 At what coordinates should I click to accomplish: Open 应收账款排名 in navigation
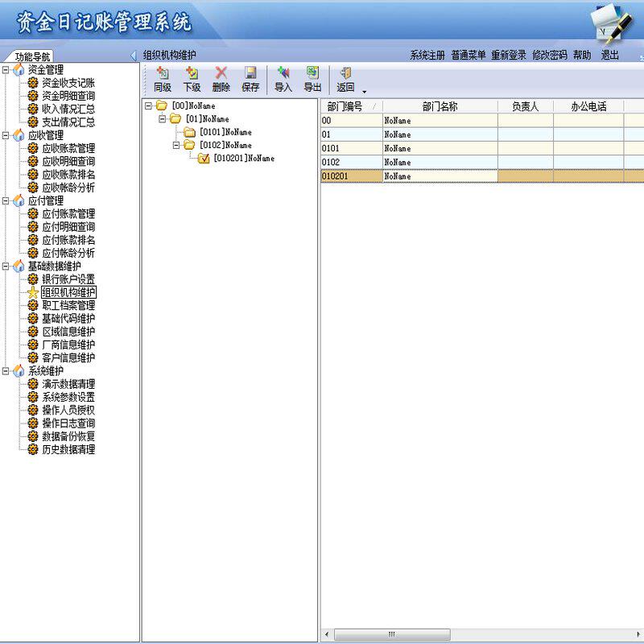coord(68,175)
